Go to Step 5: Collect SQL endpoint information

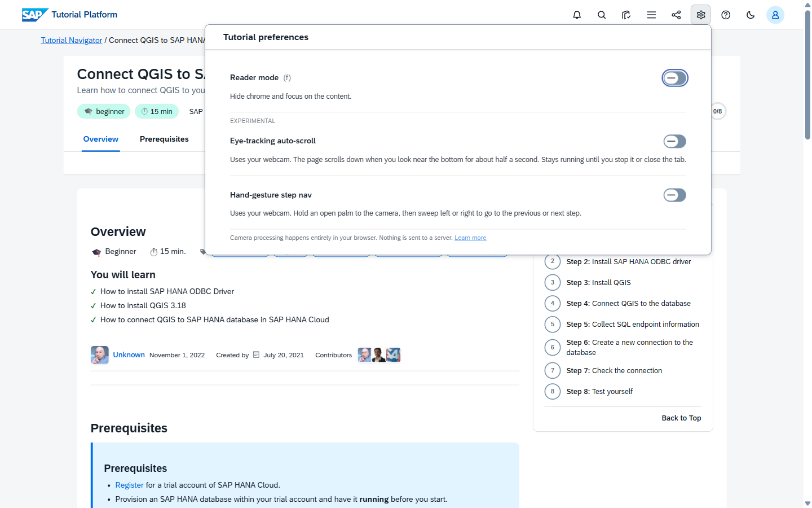click(633, 325)
